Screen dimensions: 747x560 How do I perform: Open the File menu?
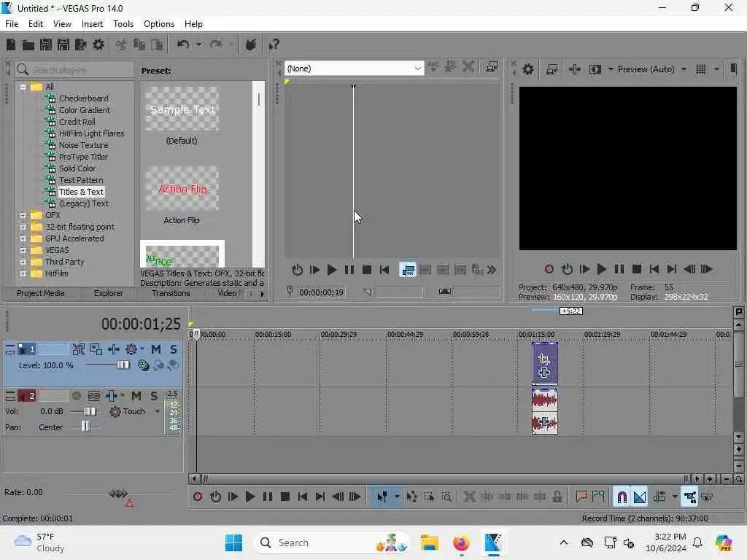pyautogui.click(x=12, y=24)
